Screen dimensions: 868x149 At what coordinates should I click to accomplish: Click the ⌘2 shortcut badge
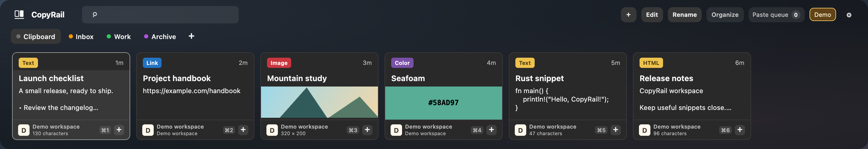[229, 130]
